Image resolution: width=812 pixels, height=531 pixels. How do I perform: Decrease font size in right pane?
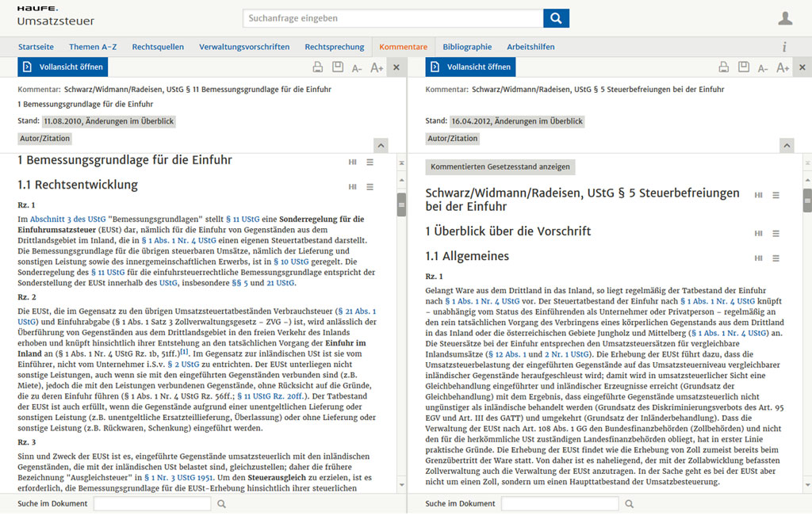click(763, 68)
